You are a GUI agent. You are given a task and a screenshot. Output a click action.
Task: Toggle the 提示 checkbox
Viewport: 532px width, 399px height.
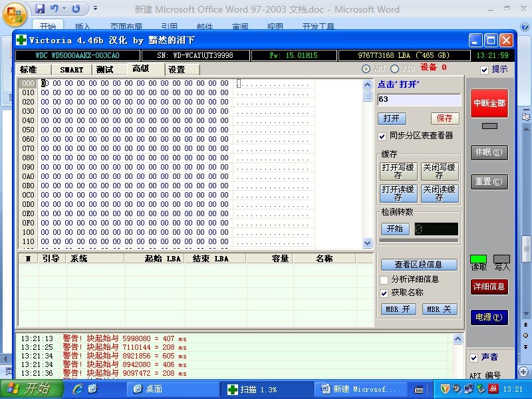pyautogui.click(x=485, y=70)
